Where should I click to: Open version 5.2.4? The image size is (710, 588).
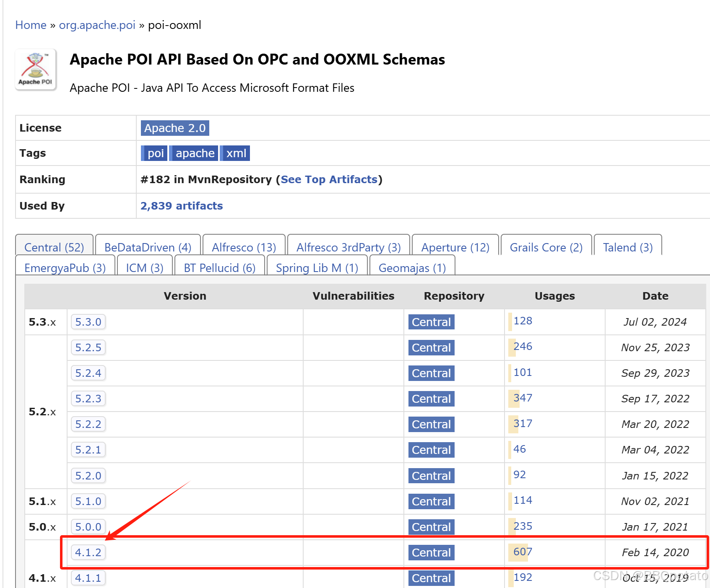[x=88, y=373]
